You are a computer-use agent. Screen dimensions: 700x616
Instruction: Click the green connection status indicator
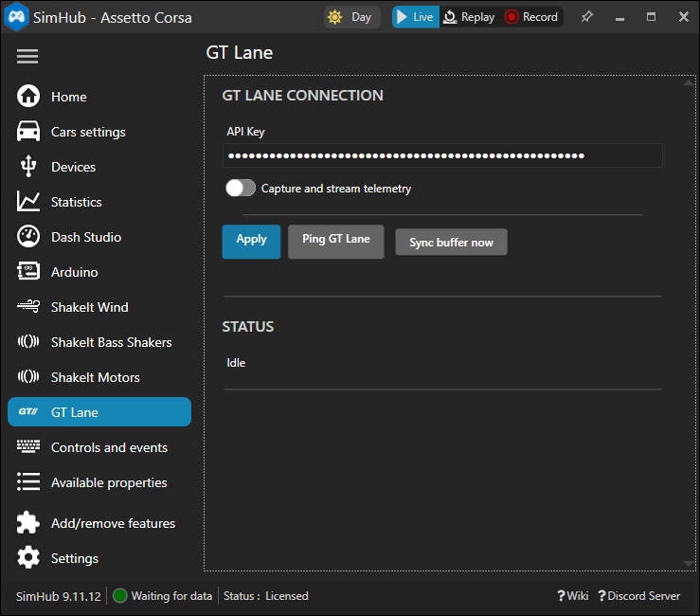pyautogui.click(x=119, y=595)
